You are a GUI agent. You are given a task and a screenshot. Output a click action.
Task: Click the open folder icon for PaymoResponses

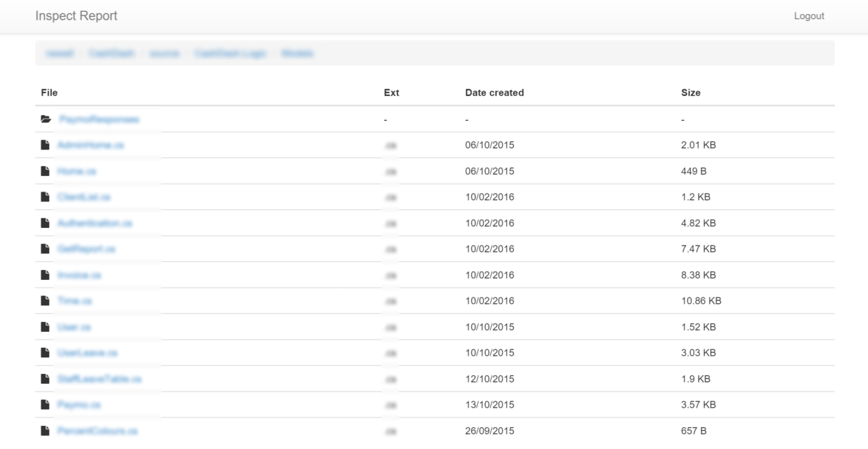click(46, 119)
